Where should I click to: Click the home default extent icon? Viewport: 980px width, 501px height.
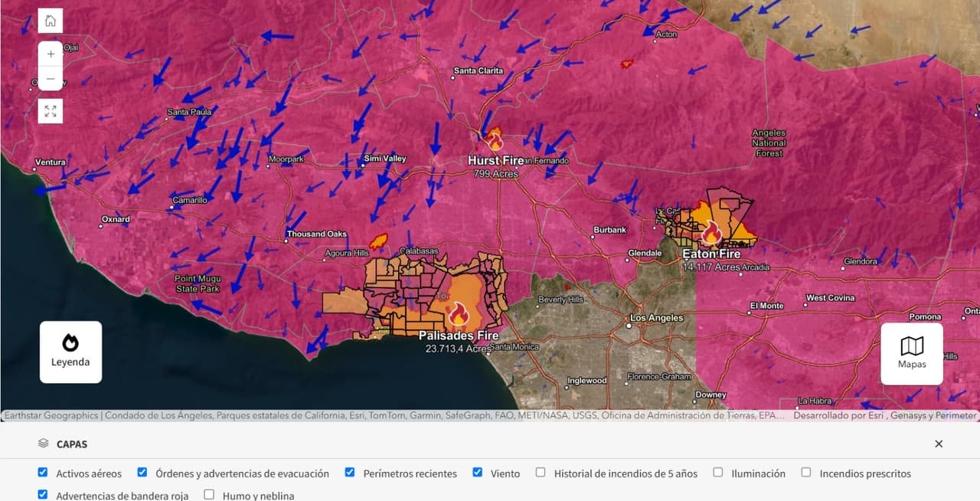50,20
